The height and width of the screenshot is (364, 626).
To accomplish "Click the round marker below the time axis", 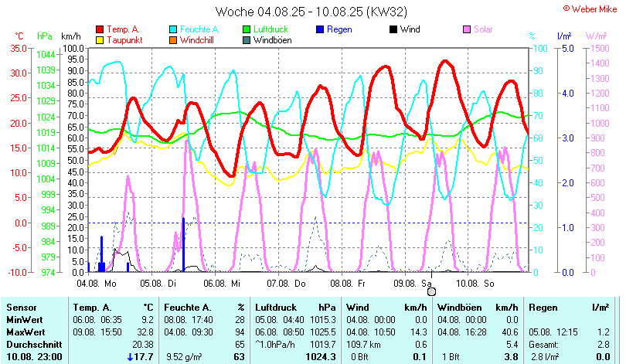I will (431, 291).
